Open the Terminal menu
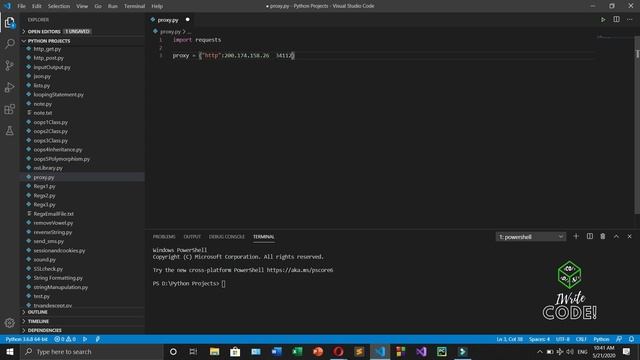640x360 pixels. [134, 6]
